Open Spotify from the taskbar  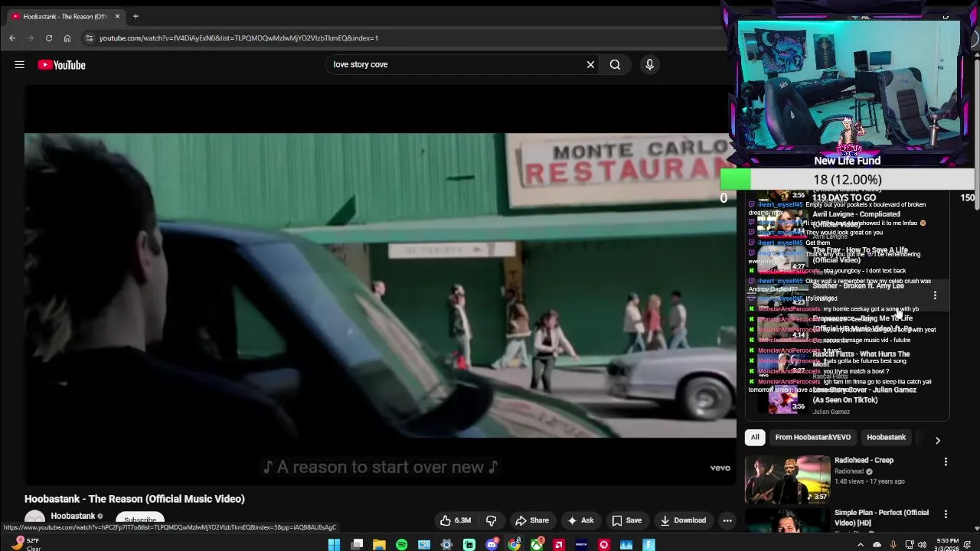click(402, 545)
